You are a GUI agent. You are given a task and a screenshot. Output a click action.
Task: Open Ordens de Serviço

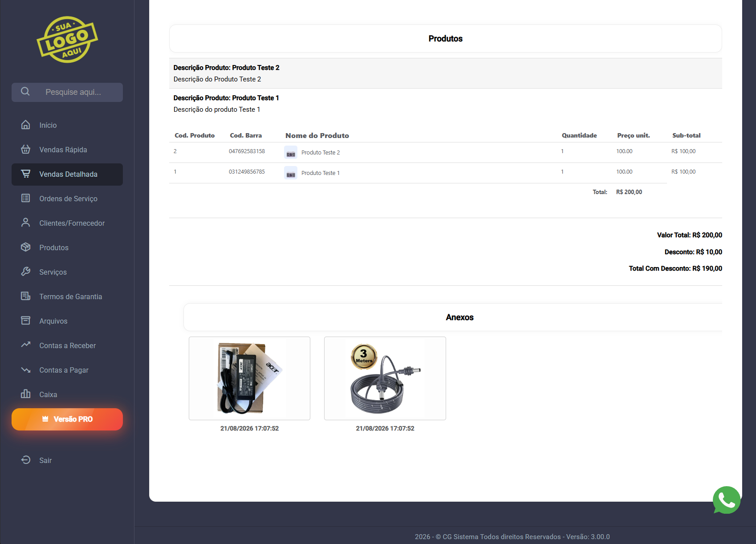(x=67, y=199)
